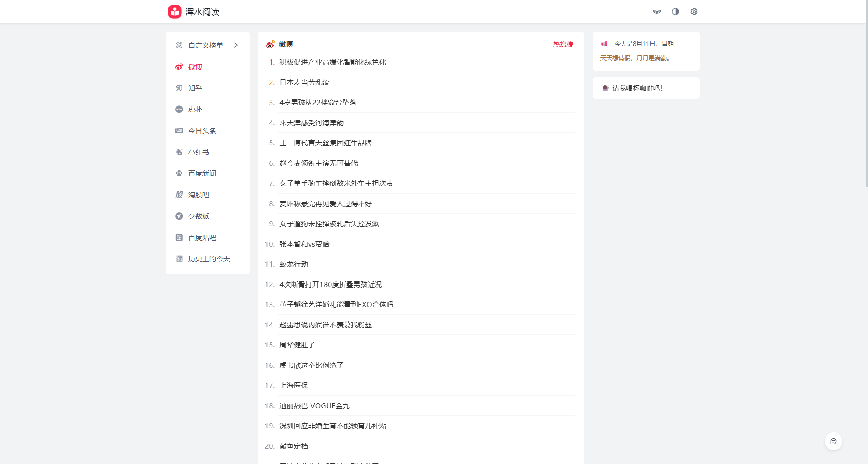The width and height of the screenshot is (868, 464).
Task: Open 赵露思说内娱谁不羡慕我粉丝 headline
Action: coord(326,325)
